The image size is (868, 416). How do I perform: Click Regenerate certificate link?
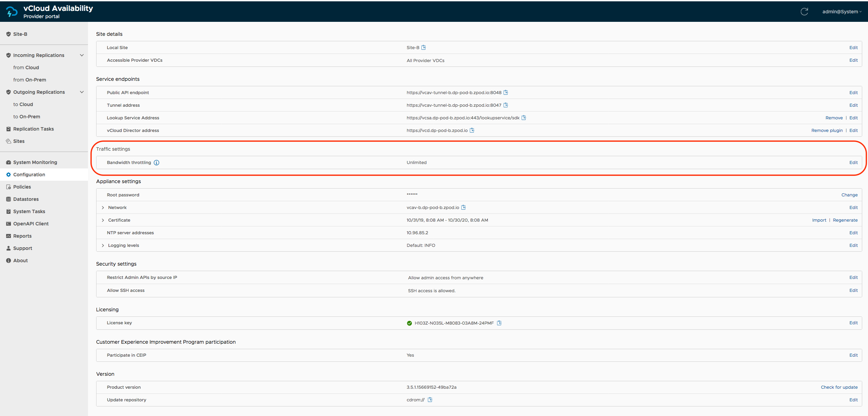[x=845, y=220]
